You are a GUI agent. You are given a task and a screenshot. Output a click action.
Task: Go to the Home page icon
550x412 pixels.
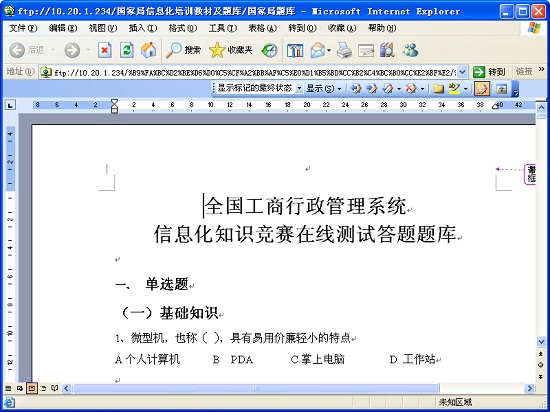coord(148,50)
